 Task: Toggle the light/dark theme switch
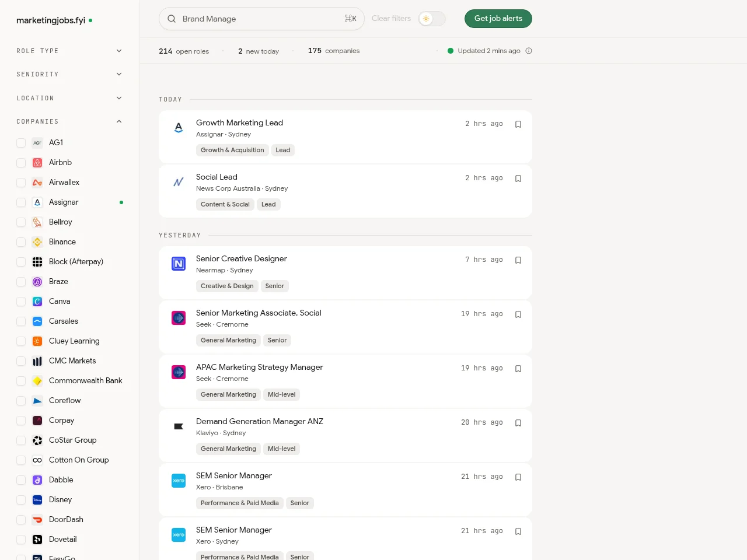pyautogui.click(x=432, y=19)
